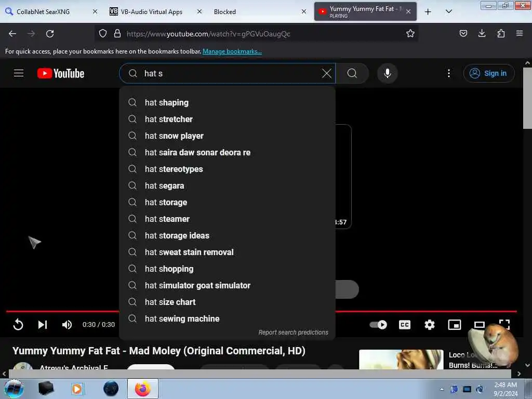Open YouTube settings three-dot menu
532x399 pixels.
click(x=448, y=73)
